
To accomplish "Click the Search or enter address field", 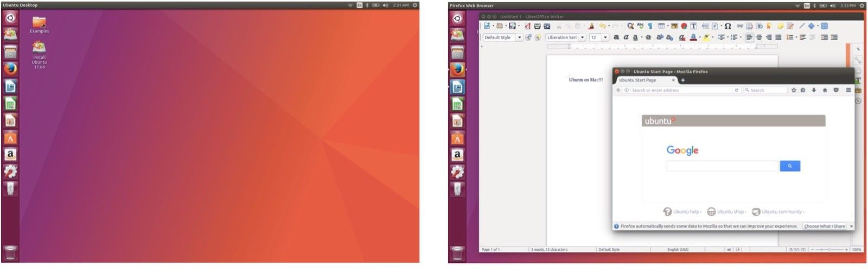I will (x=681, y=90).
